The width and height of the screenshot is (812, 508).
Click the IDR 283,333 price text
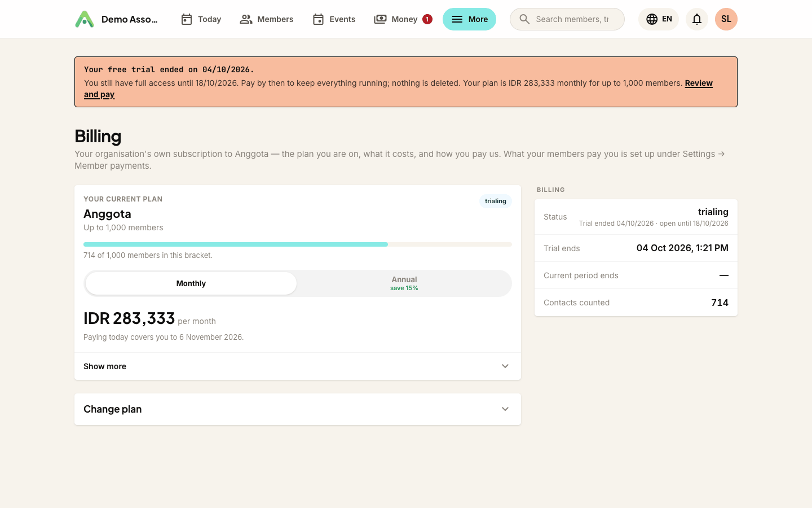click(x=129, y=318)
